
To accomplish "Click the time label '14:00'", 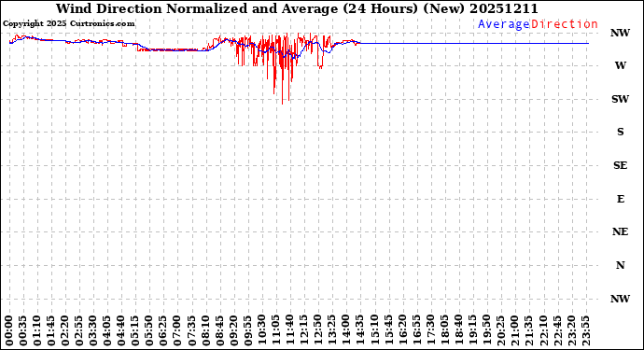I will pos(345,331).
